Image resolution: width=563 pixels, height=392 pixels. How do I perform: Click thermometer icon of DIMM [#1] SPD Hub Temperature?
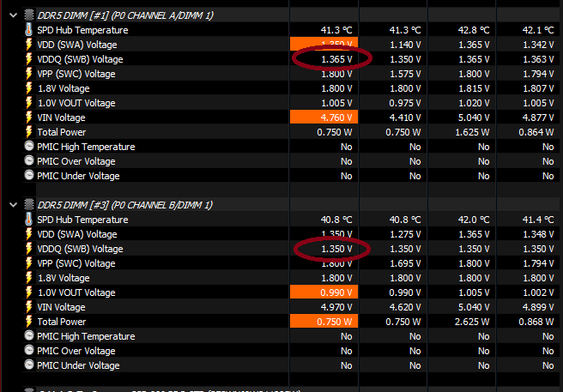(28, 30)
